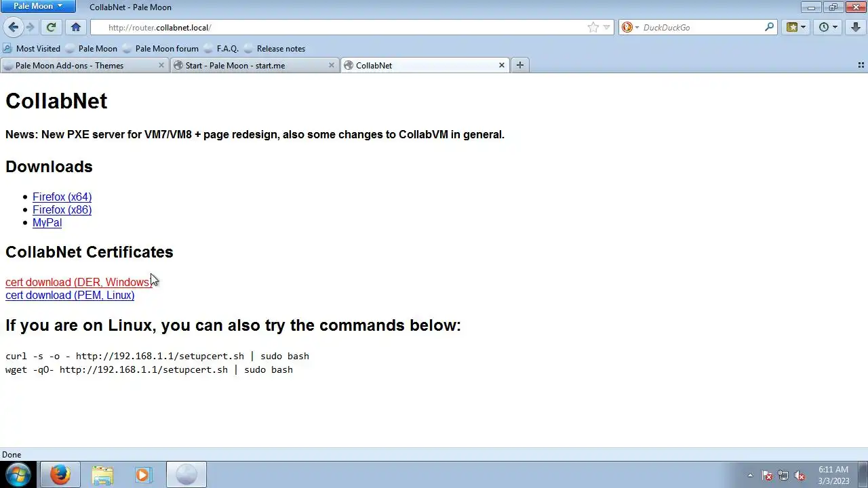Open Windows Media Player from taskbar
This screenshot has height=488, width=868.
pyautogui.click(x=143, y=474)
